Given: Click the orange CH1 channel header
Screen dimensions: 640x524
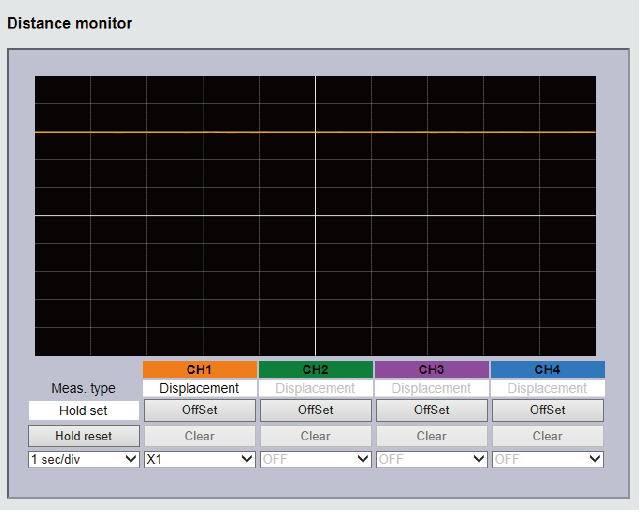Looking at the screenshot, I should [200, 370].
